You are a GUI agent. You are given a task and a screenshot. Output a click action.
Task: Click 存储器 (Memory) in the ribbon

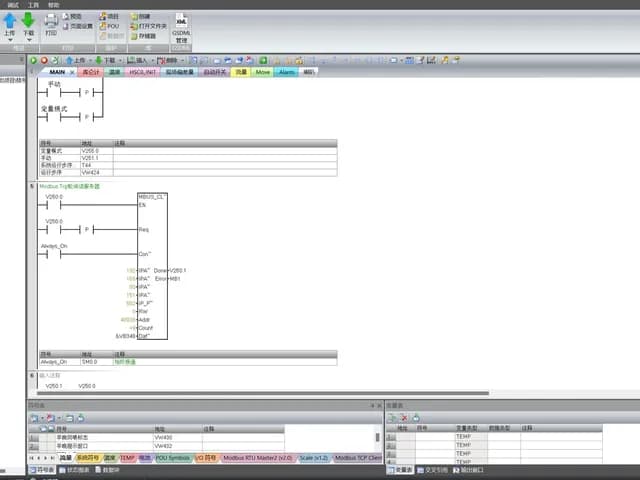[143, 36]
